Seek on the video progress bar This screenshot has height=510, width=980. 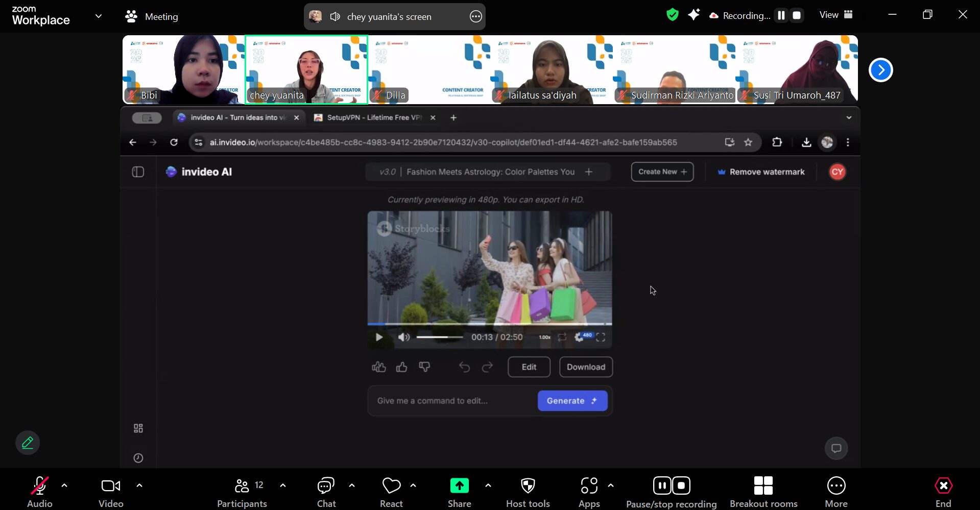point(489,324)
